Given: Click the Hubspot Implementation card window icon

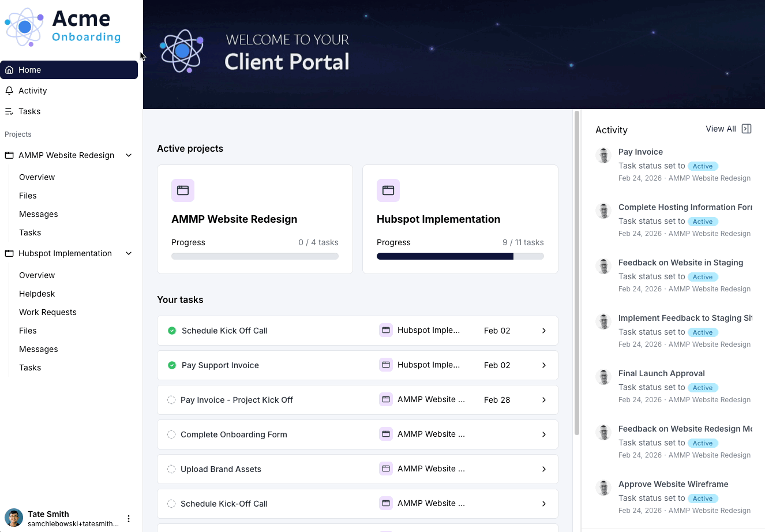Looking at the screenshot, I should click(x=388, y=190).
